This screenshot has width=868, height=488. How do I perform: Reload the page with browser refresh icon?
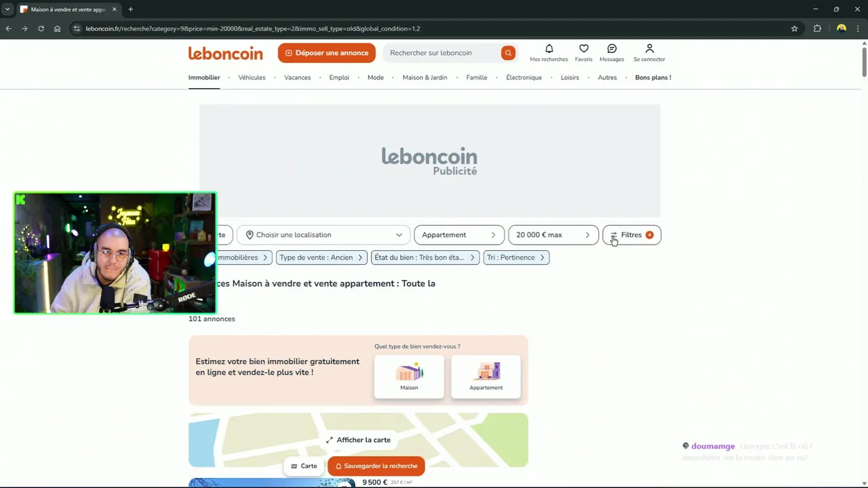pyautogui.click(x=41, y=28)
